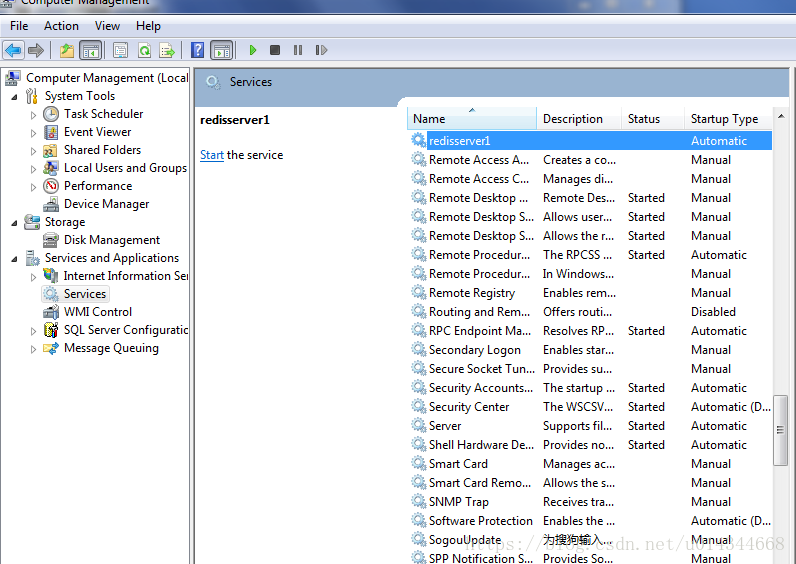Select SQL Server Configuration icon
This screenshot has height=564, width=796.
51,330
